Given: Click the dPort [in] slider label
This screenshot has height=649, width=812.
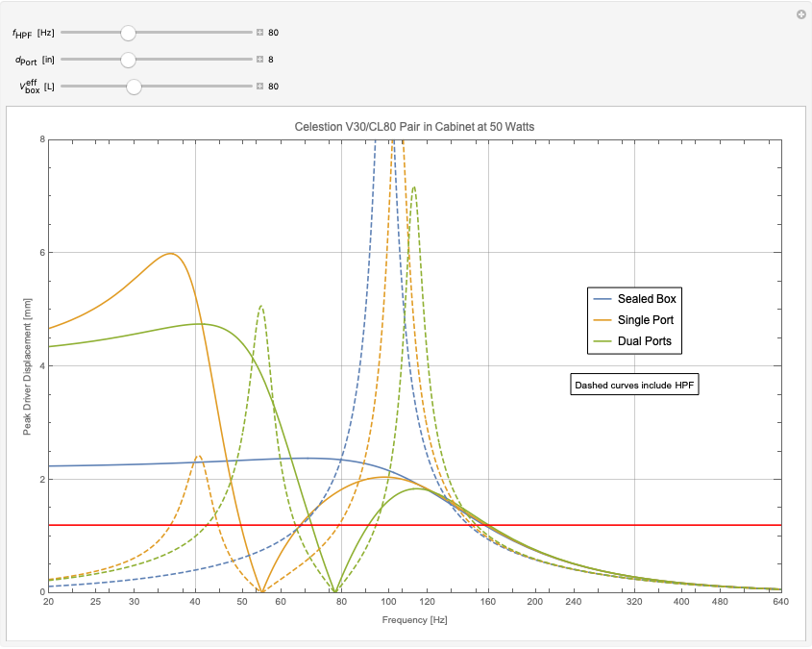Looking at the screenshot, I should 35,60.
